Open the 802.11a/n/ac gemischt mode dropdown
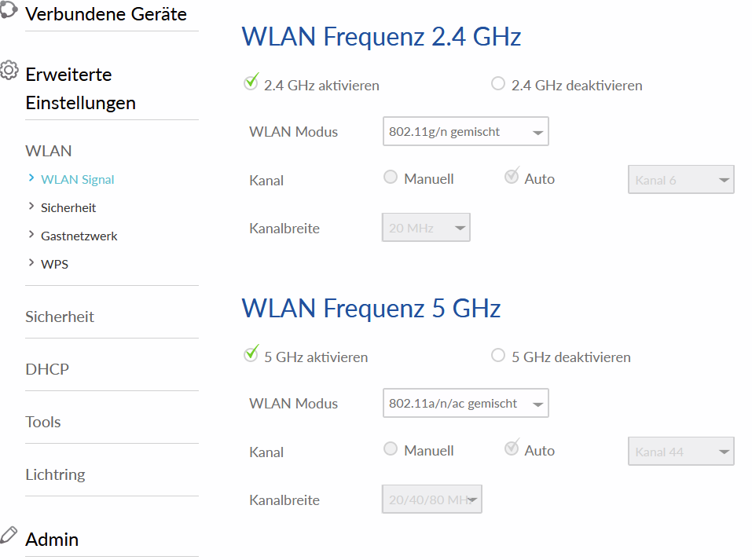Screen dimensions: 752x560 pos(465,404)
